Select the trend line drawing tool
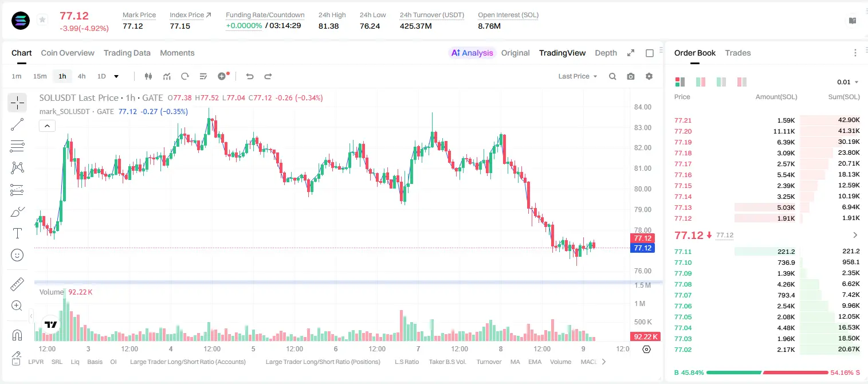Image resolution: width=868 pixels, height=384 pixels. click(17, 124)
